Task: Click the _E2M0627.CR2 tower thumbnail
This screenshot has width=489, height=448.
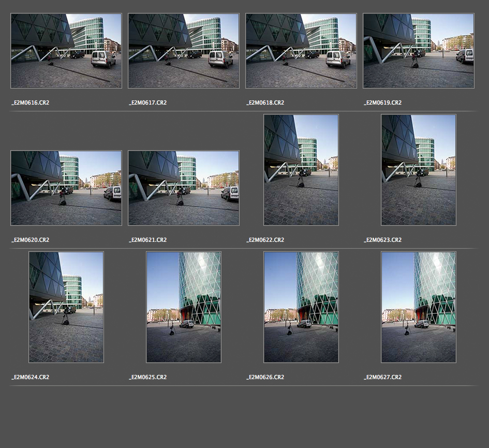Action: 419,307
